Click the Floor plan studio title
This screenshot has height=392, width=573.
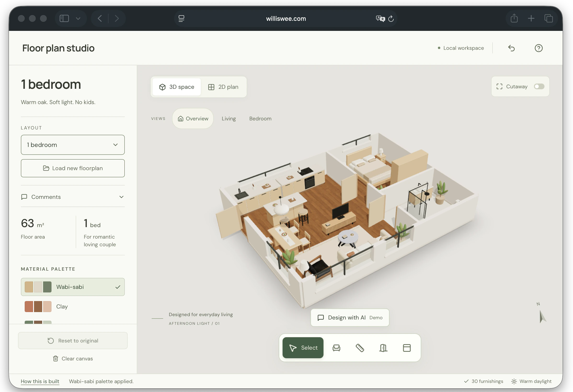(58, 48)
